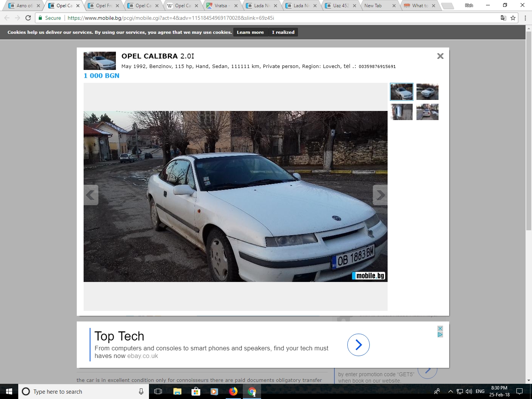Close the Vratsa tab
Image resolution: width=532 pixels, height=399 pixels.
(x=236, y=6)
